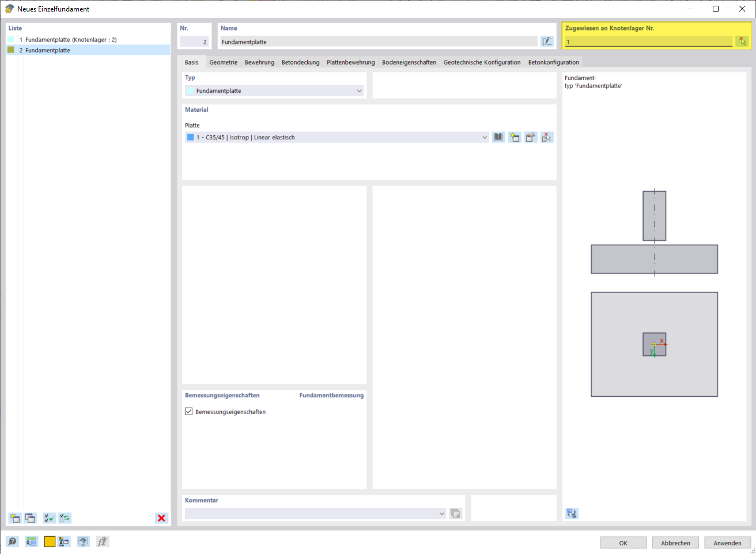
Task: Click the Name input field
Action: tap(379, 41)
